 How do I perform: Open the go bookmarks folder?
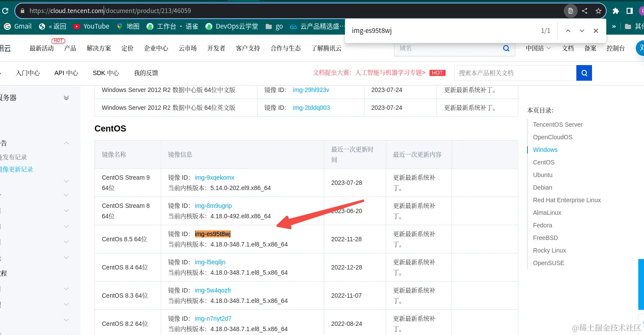[x=274, y=26]
